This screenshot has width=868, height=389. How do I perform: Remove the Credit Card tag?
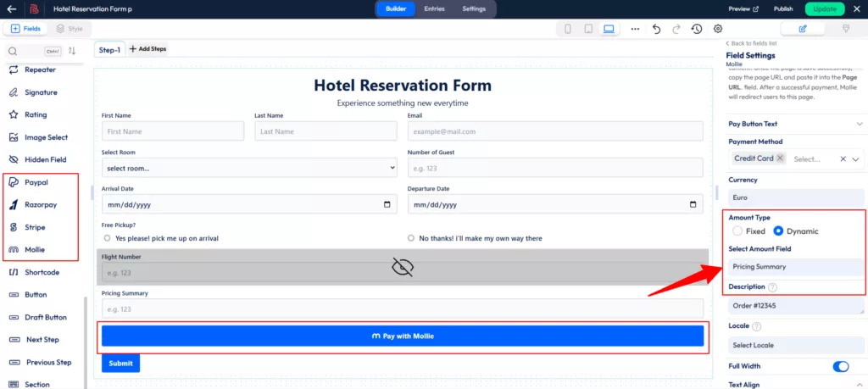[780, 158]
